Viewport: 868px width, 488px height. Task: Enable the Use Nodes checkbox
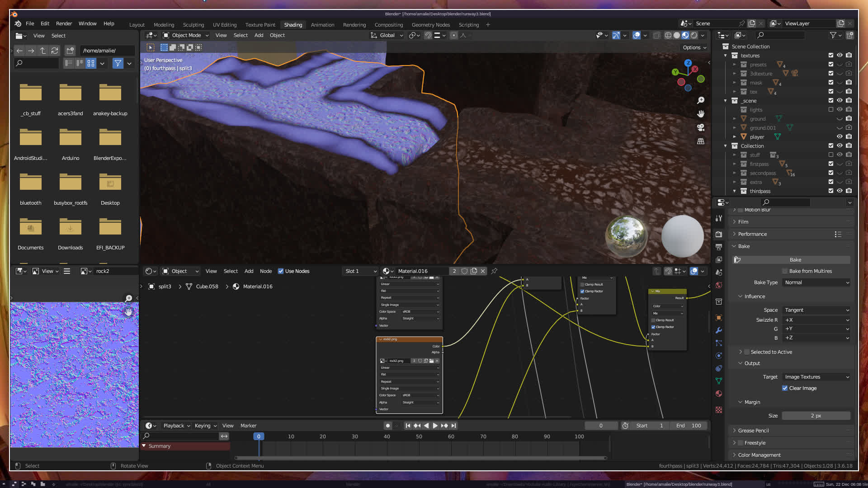[281, 271]
